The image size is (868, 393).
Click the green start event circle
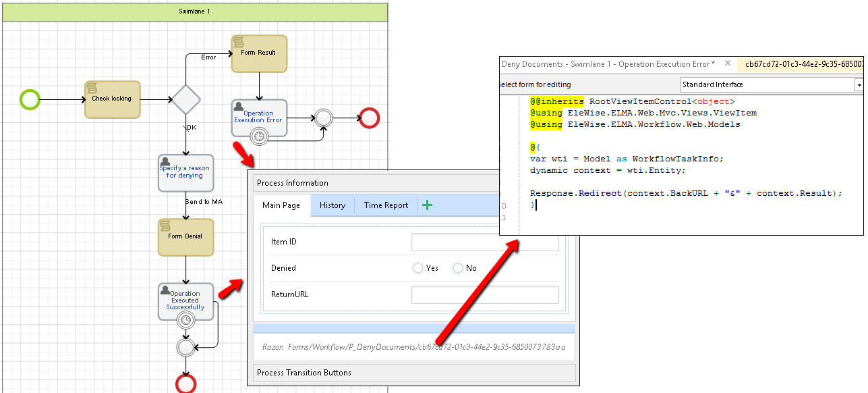30,99
